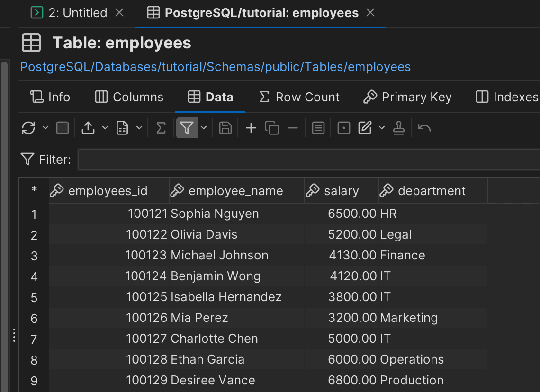Click into the Filter input field
The width and height of the screenshot is (540, 392).
coord(308,160)
